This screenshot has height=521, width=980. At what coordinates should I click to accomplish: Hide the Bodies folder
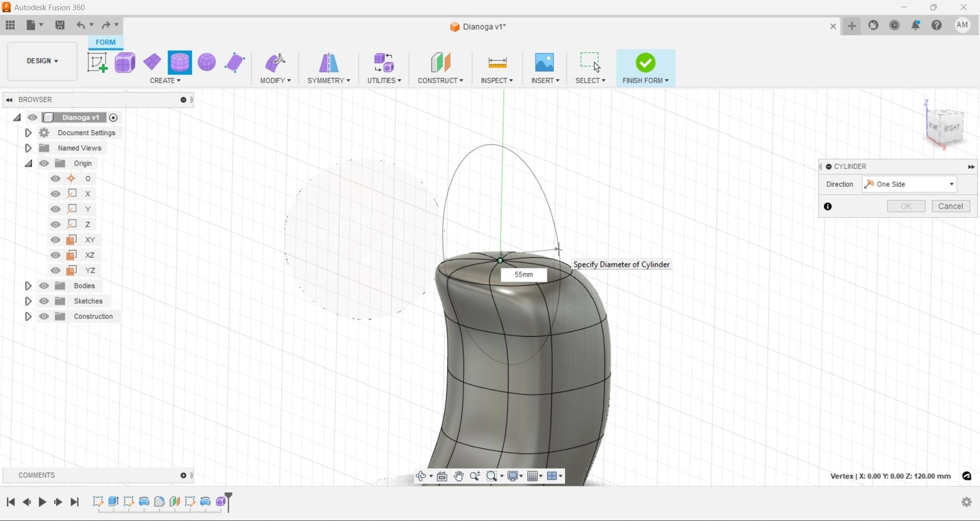(x=44, y=286)
